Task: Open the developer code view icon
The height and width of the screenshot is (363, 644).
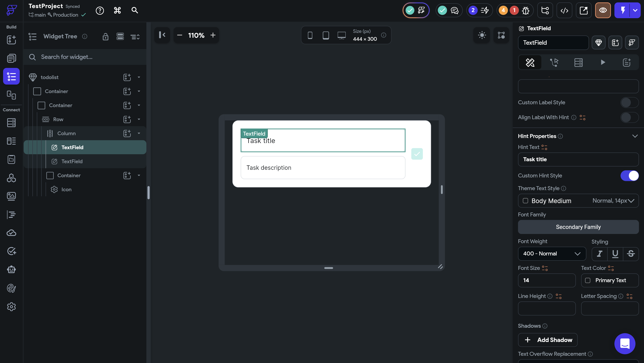Action: (564, 11)
